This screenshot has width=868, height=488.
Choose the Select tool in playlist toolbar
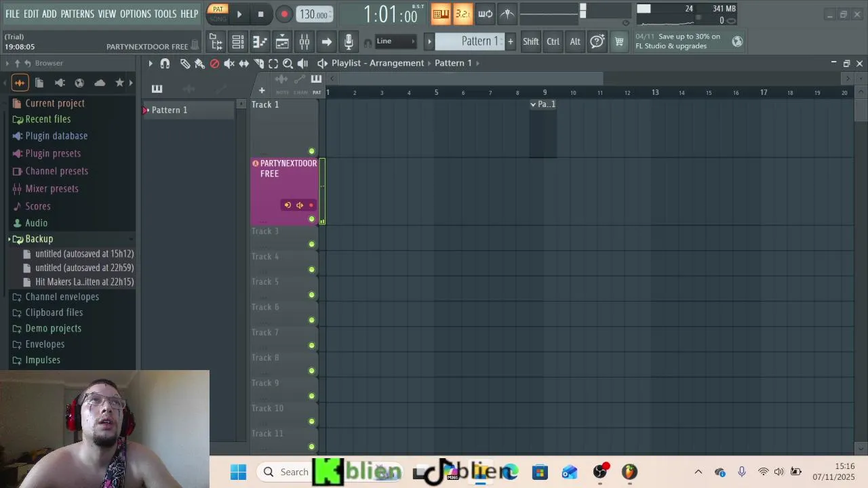coord(273,63)
